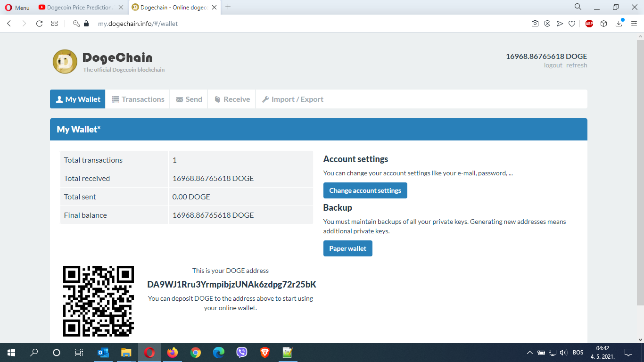Click the Final balance amount value
644x362 pixels.
click(x=213, y=215)
